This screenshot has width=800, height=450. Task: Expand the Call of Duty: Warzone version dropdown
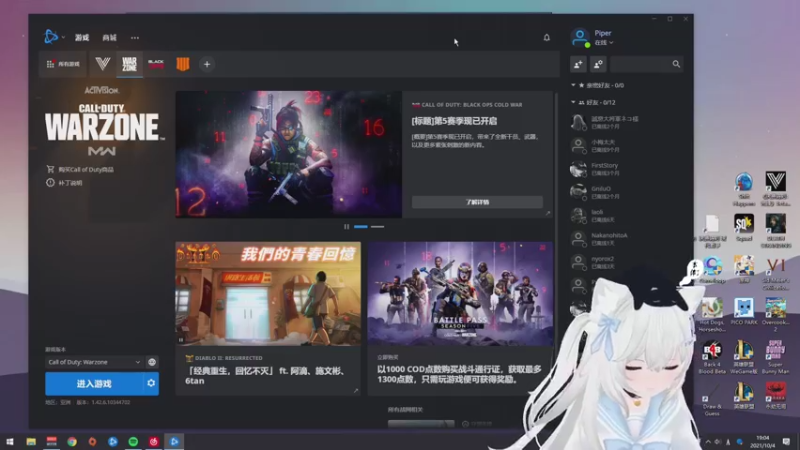pos(94,362)
